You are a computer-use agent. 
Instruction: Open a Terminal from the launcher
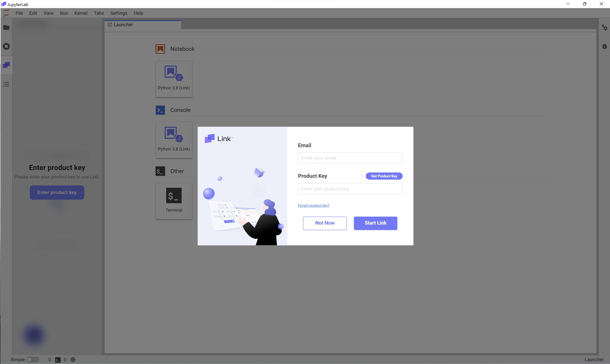[174, 201]
